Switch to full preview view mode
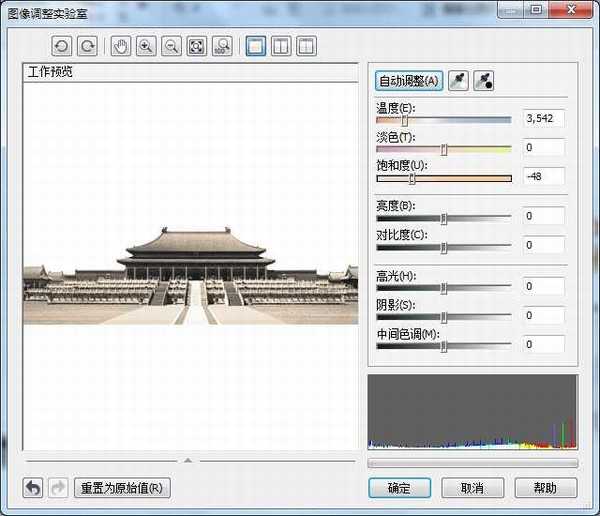The width and height of the screenshot is (600, 516). pos(255,46)
